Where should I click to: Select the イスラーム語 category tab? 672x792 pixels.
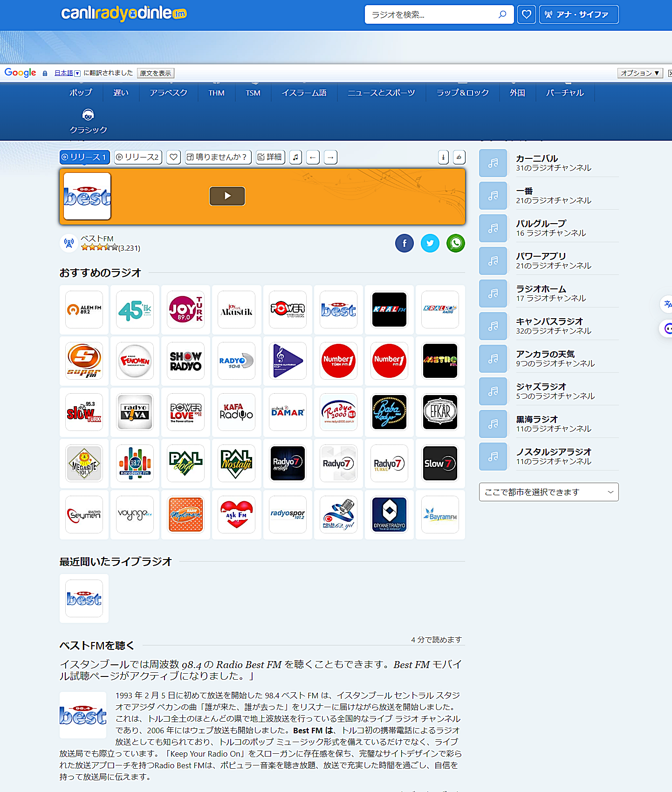pos(304,93)
